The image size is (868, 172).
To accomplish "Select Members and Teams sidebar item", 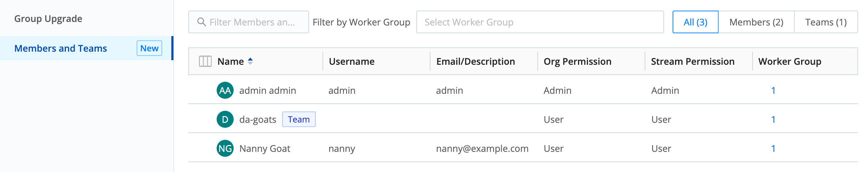I will tap(61, 48).
